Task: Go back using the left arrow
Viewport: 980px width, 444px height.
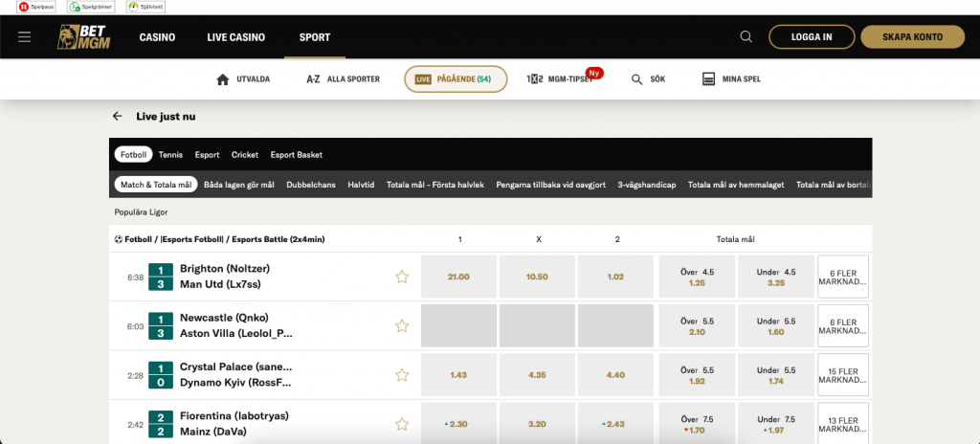Action: coord(117,117)
